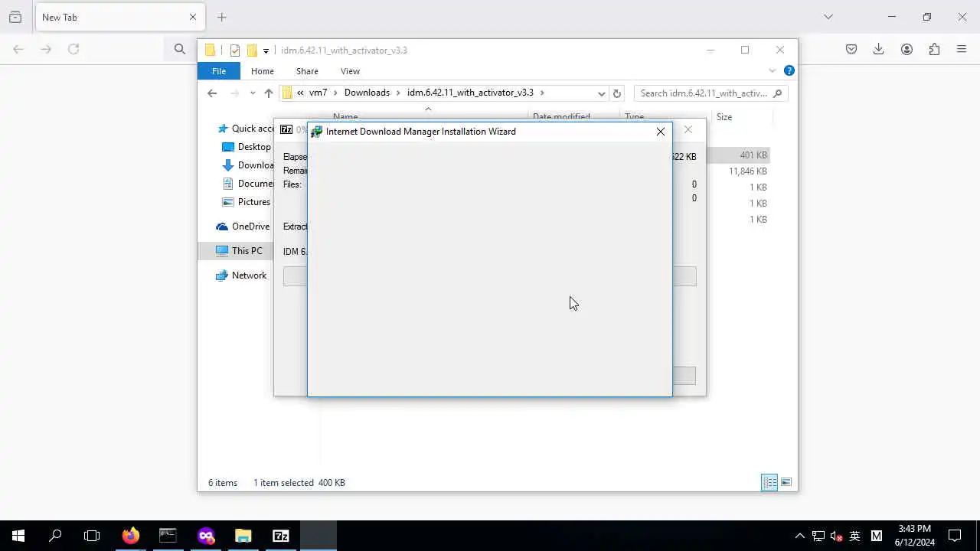
Task: Open the Windows Start menu
Action: click(18, 536)
